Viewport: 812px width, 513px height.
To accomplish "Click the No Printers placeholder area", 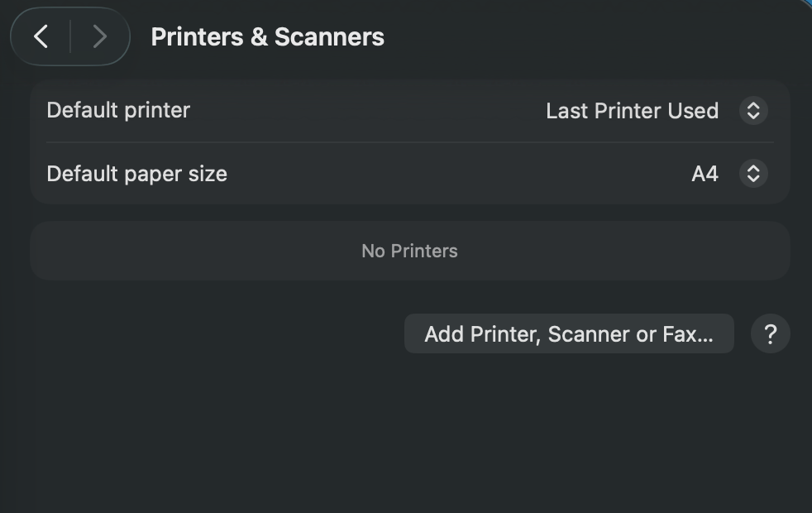I will [x=409, y=251].
